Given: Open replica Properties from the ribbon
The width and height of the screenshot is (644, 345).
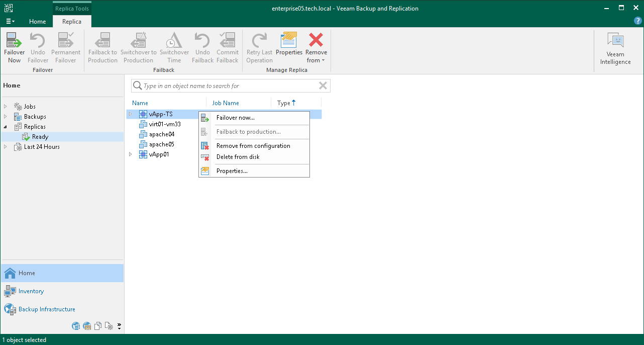Looking at the screenshot, I should pyautogui.click(x=289, y=44).
